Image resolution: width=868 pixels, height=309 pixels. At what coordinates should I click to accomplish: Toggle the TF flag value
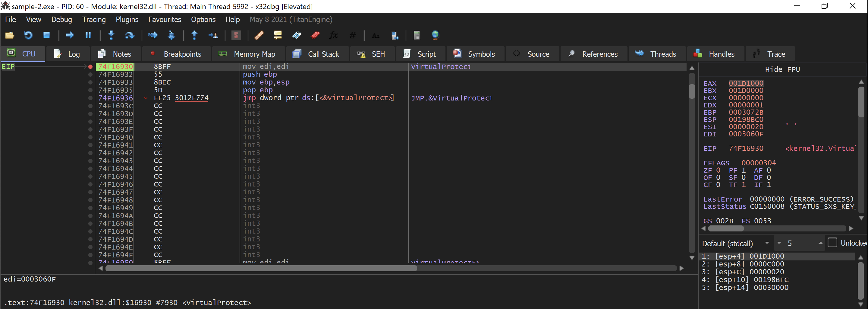tap(744, 185)
